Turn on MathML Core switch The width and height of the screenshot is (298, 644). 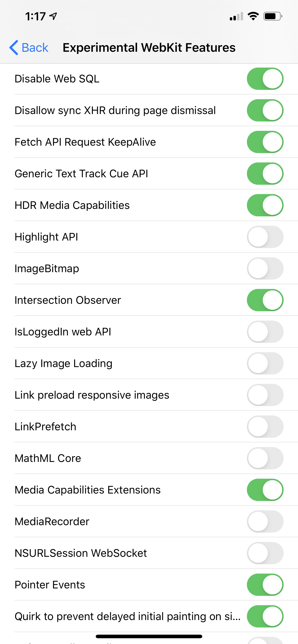point(265,458)
